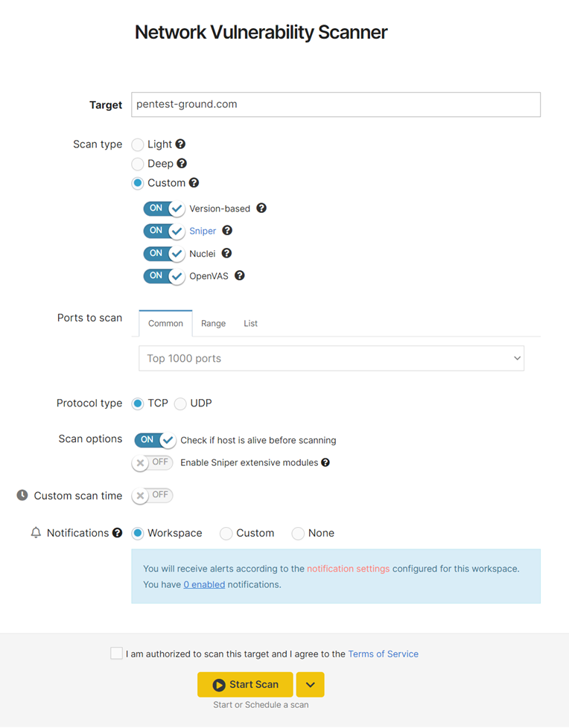The height and width of the screenshot is (728, 569).
Task: Turn on Custom scan time toggle
Action: (x=153, y=496)
